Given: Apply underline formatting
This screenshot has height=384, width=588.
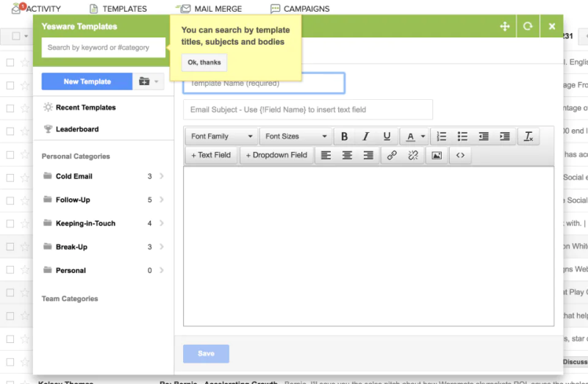Looking at the screenshot, I should click(x=387, y=137).
